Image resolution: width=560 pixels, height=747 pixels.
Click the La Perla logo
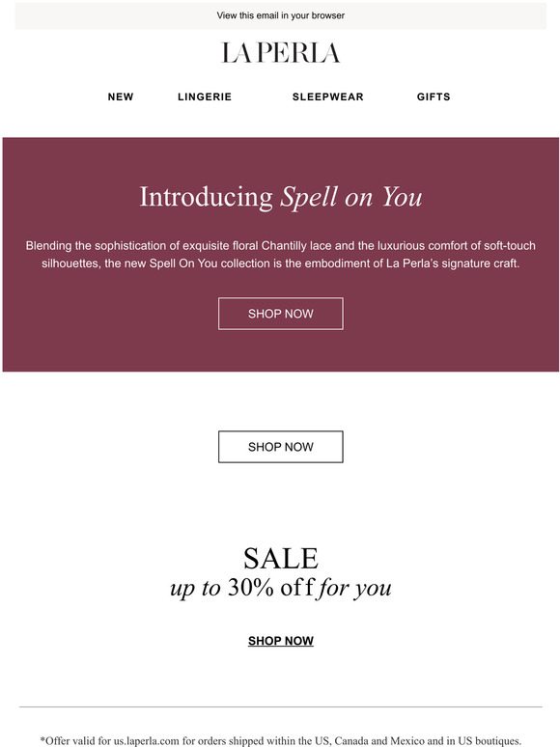click(280, 53)
